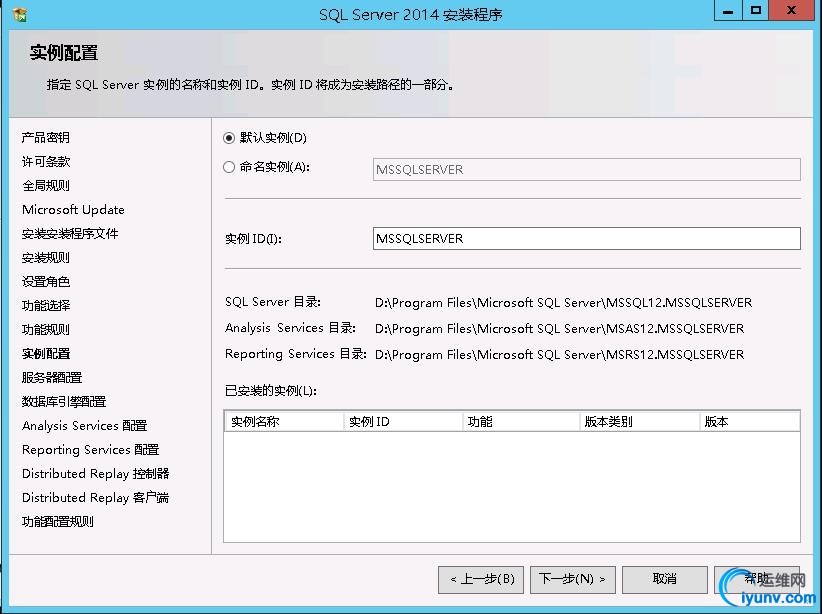
Task: Select the 命名实例(A) radio button
Action: [229, 167]
